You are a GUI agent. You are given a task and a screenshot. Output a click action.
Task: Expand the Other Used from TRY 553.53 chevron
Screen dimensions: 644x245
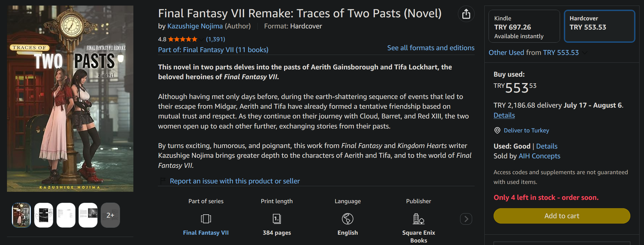point(585,53)
